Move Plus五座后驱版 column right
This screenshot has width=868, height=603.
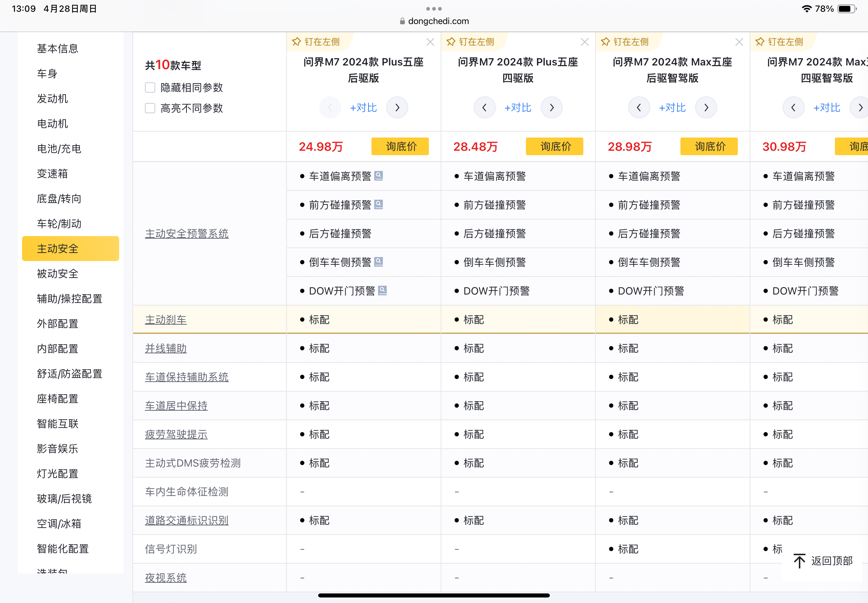point(397,108)
